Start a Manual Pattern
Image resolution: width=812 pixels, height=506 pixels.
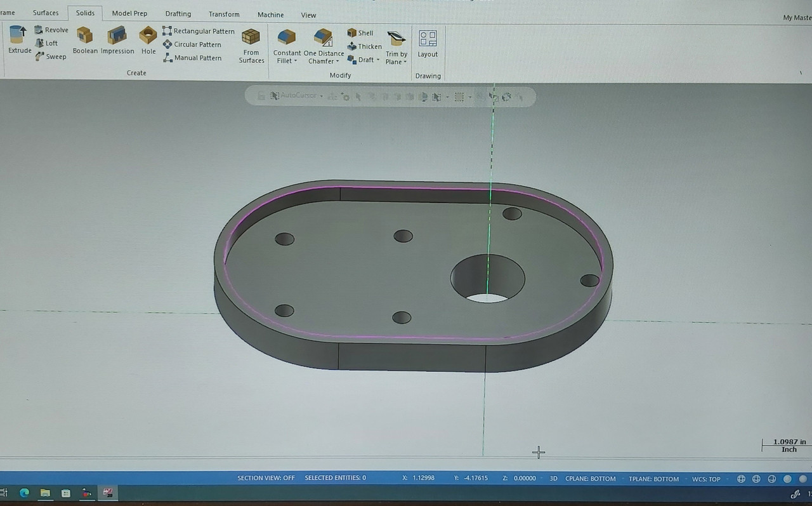pos(192,58)
